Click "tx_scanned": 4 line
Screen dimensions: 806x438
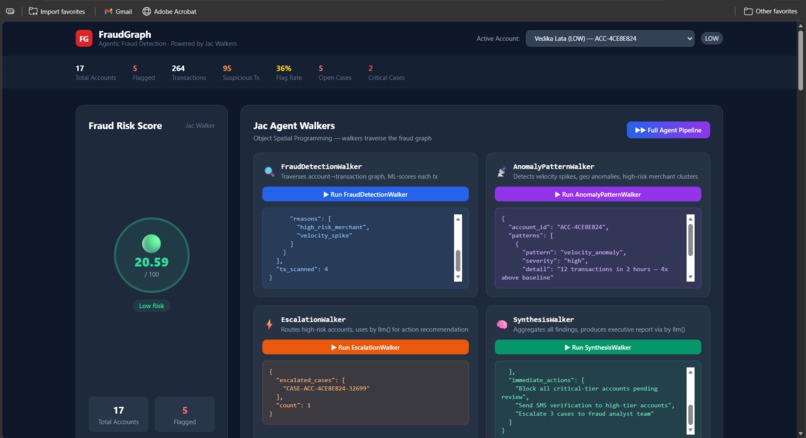[302, 269]
